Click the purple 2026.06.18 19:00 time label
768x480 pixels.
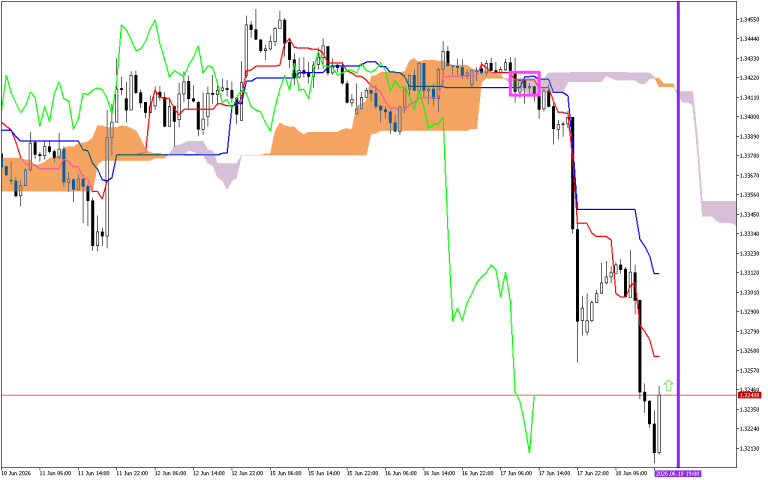[x=678, y=473]
